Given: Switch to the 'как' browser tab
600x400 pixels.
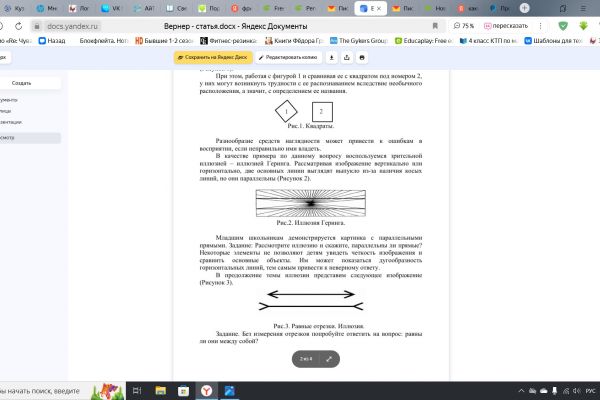Looking at the screenshot, I should coord(468,8).
